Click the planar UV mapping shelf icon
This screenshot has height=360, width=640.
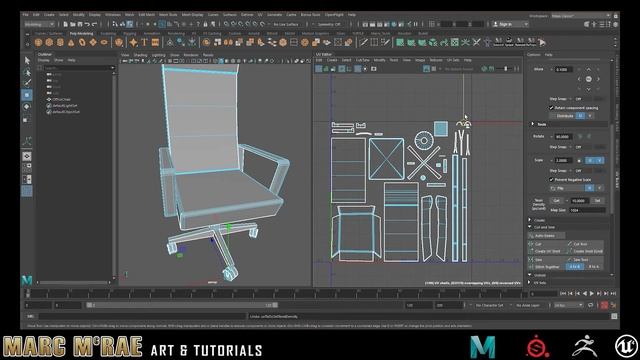click(x=400, y=42)
